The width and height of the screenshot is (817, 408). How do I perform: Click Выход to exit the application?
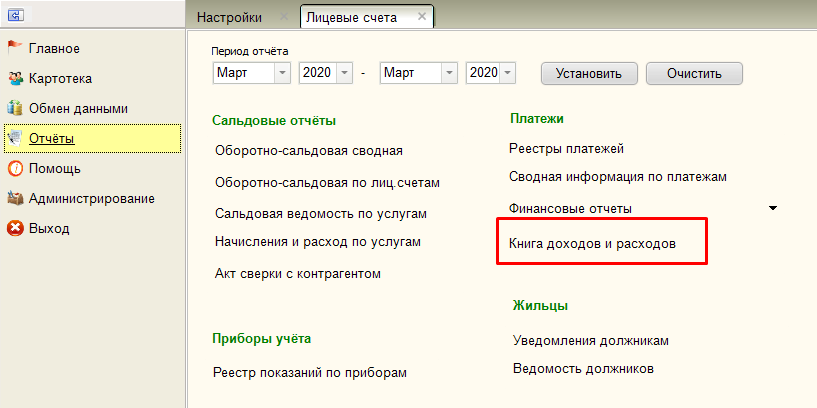[49, 229]
